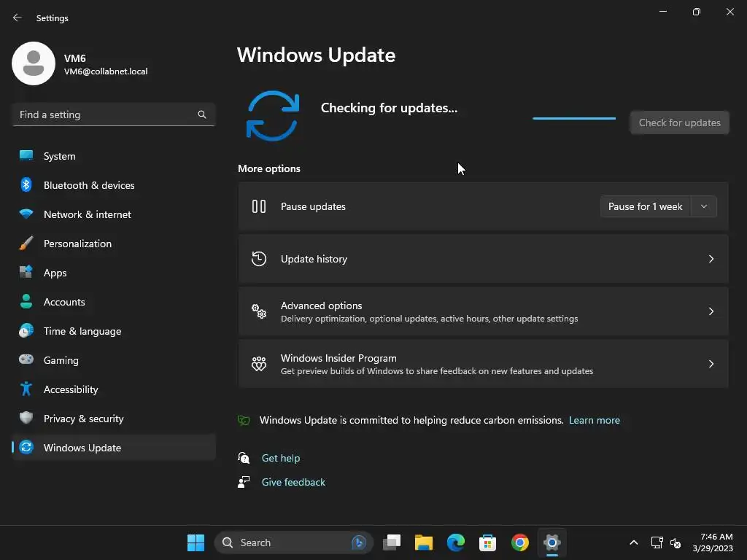Click the muted volume tray icon
The height and width of the screenshot is (560, 747).
click(x=676, y=542)
